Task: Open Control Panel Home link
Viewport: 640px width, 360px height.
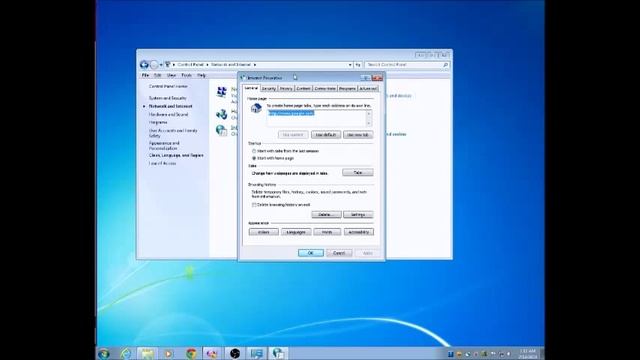Action: coord(168,87)
